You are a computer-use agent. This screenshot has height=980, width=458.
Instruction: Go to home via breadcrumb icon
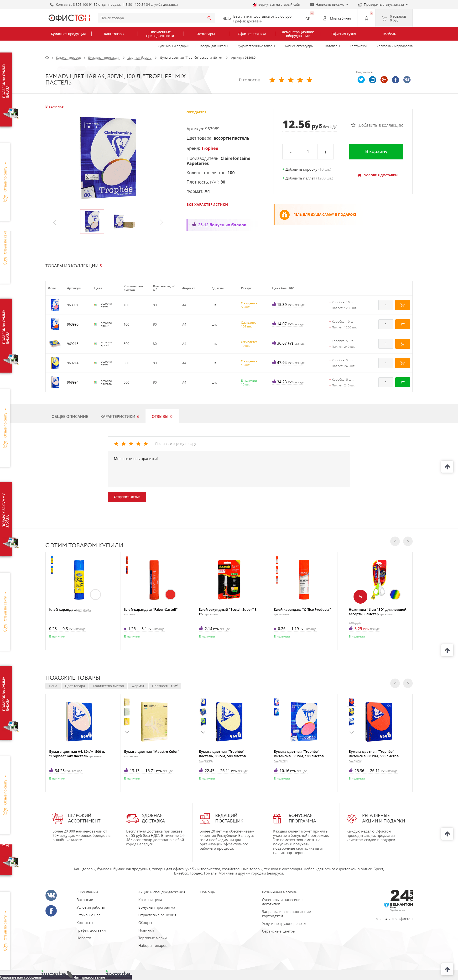[x=47, y=58]
